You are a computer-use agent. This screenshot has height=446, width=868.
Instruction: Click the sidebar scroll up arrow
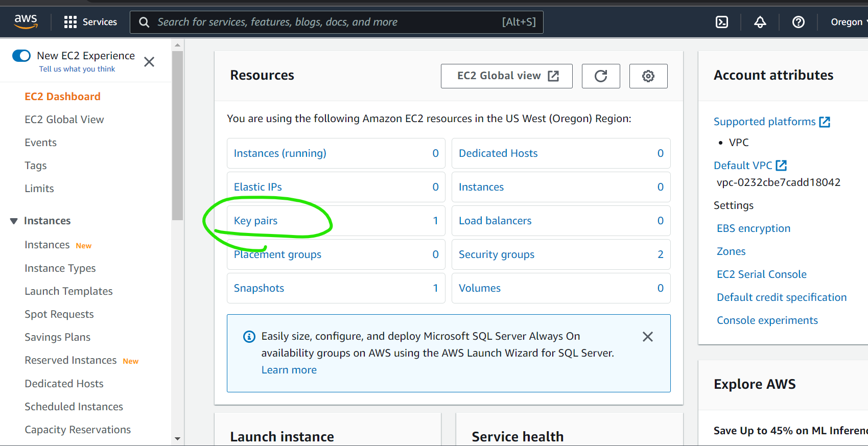click(x=177, y=45)
